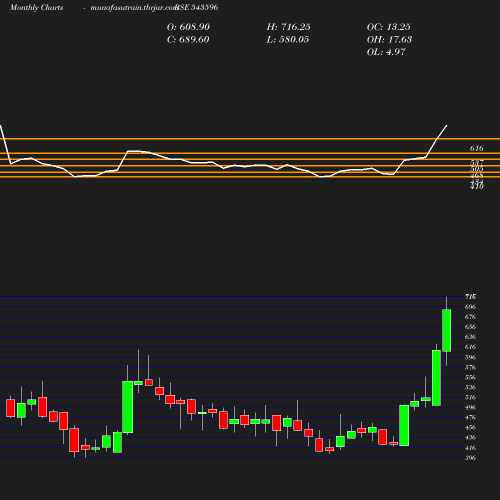Click the 496 price axis label
500x500 pixels.
470,407
